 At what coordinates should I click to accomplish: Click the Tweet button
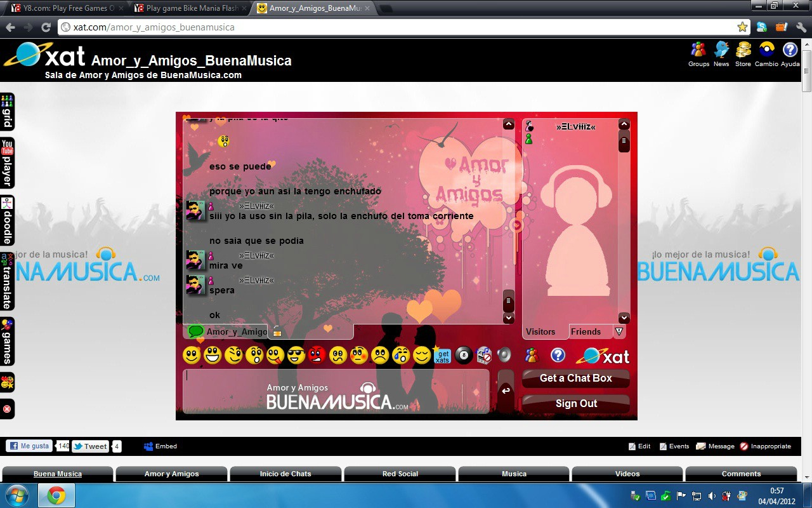coord(90,446)
